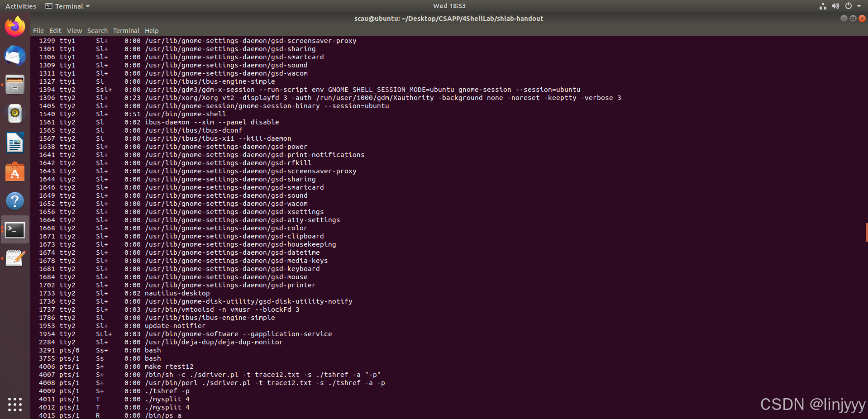Open Firefox from the dock
The image size is (868, 419).
click(x=15, y=27)
